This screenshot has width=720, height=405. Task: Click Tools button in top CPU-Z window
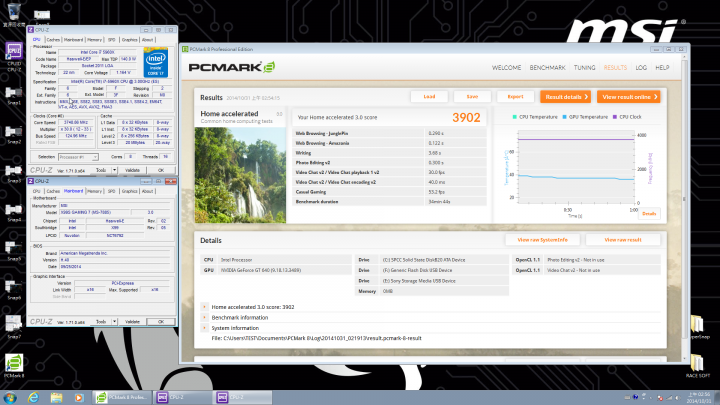point(101,170)
